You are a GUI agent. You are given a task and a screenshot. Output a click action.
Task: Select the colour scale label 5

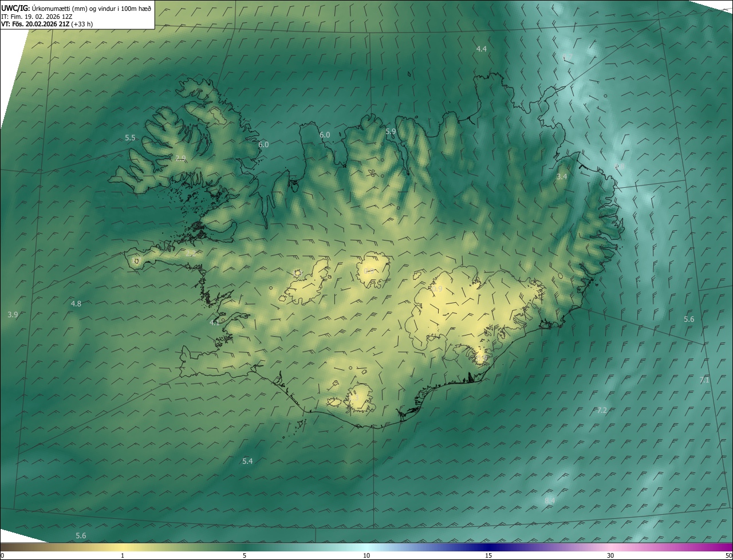coord(245,555)
